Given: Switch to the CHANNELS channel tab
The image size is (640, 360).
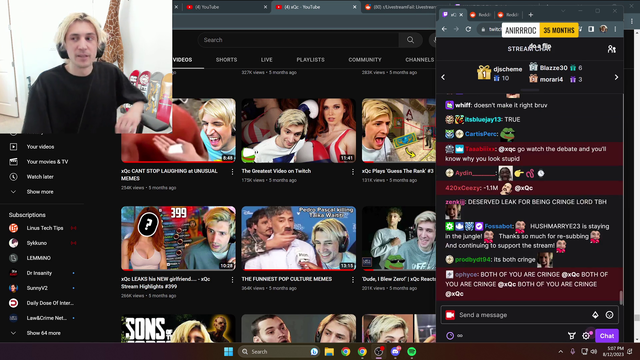Looking at the screenshot, I should 420,60.
